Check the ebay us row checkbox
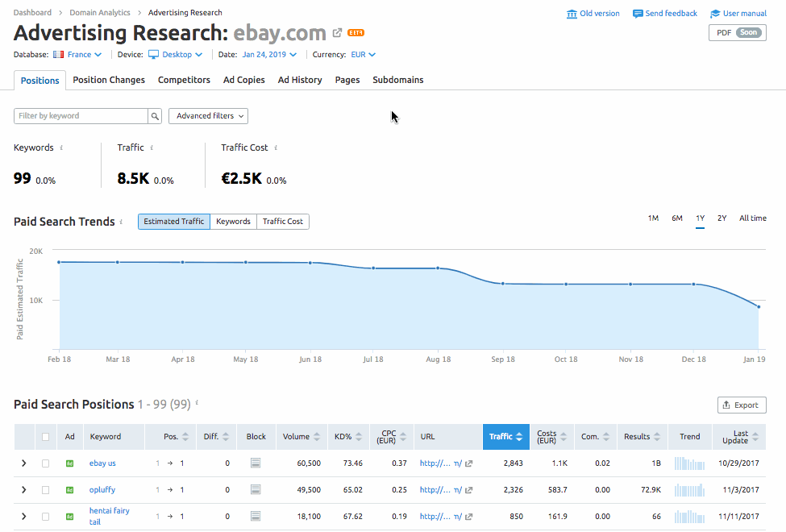 (x=46, y=463)
